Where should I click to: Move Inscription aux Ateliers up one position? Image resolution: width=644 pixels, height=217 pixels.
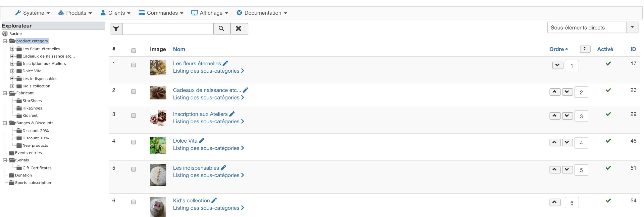click(x=555, y=116)
